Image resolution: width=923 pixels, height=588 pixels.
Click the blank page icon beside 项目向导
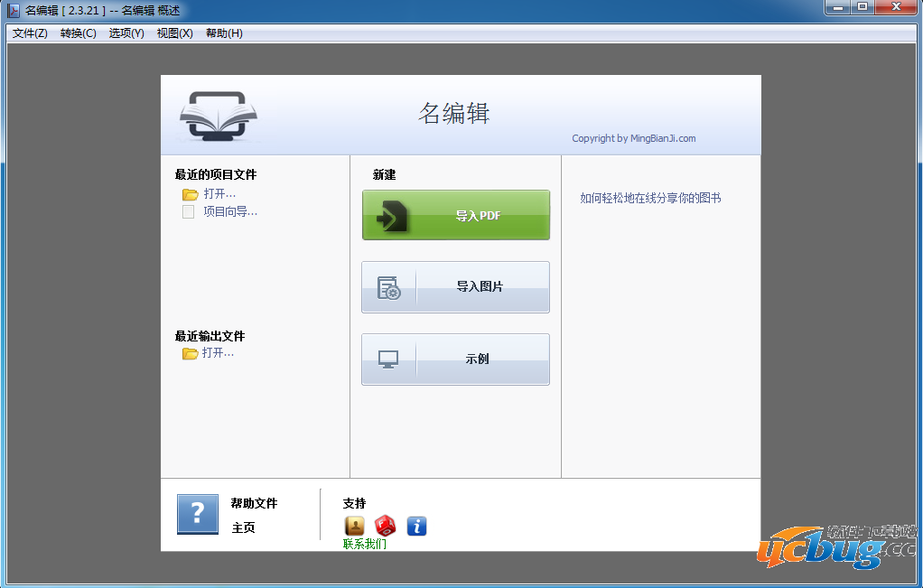coord(189,212)
